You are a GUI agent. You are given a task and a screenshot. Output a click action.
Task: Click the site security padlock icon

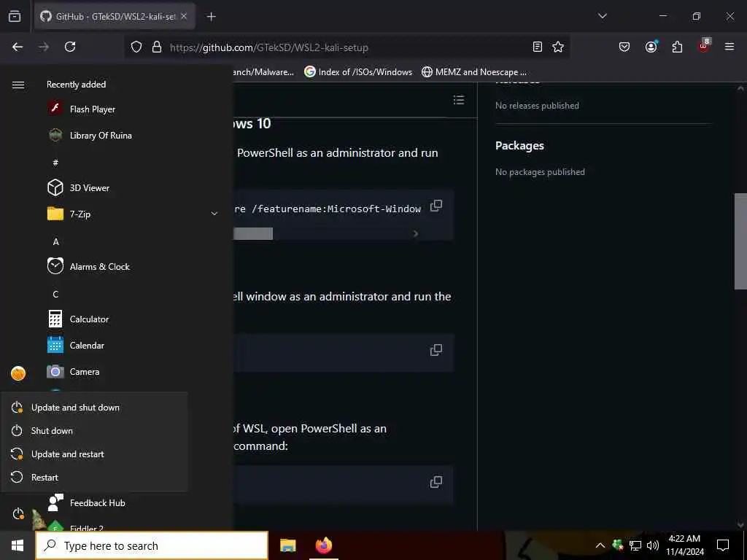[x=157, y=47]
